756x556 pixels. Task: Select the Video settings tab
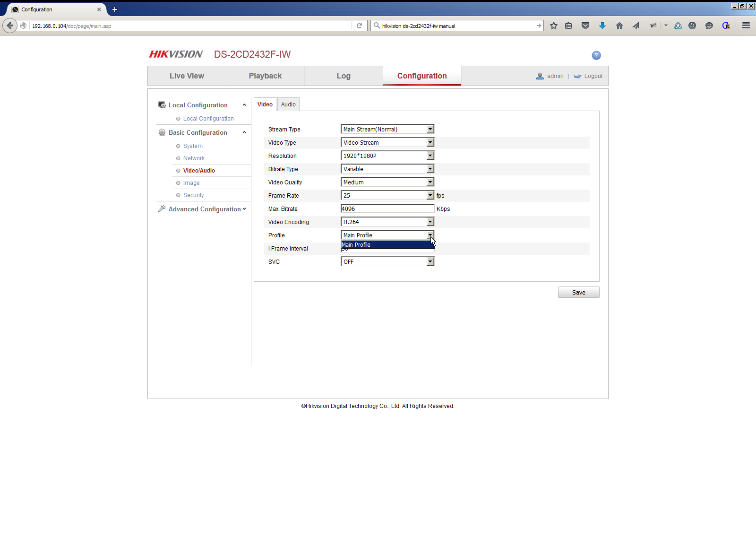point(265,104)
